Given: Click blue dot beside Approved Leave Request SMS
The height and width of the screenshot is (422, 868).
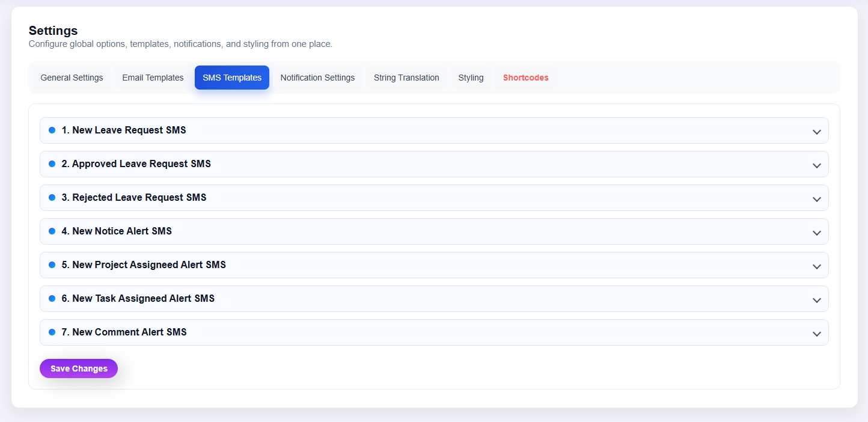Looking at the screenshot, I should 52,164.
